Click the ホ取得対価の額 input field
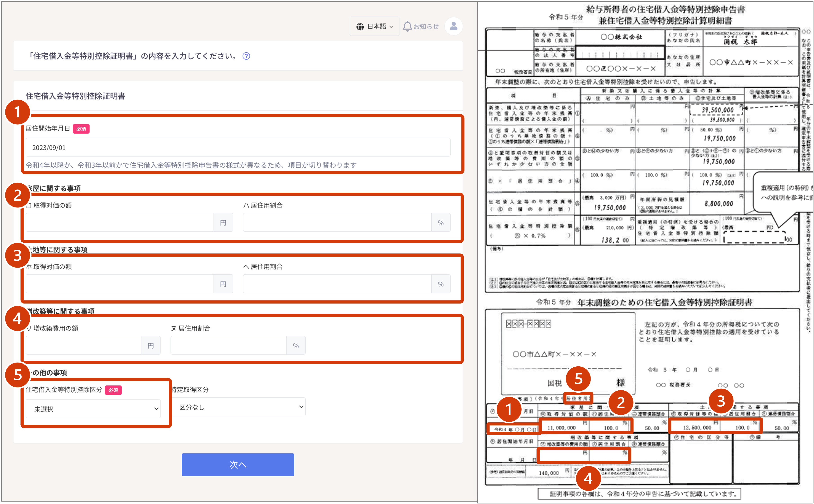The width and height of the screenshot is (814, 504). 120,284
